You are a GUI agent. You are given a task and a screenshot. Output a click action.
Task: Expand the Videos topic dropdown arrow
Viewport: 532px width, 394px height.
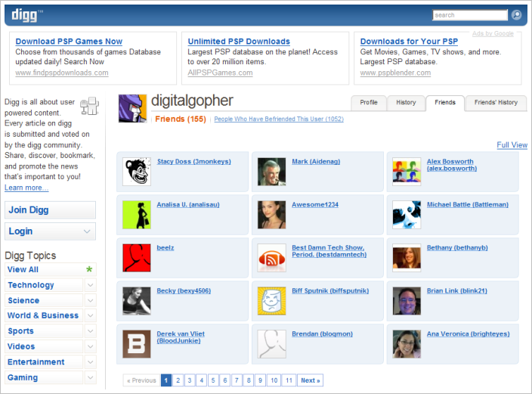[90, 346]
